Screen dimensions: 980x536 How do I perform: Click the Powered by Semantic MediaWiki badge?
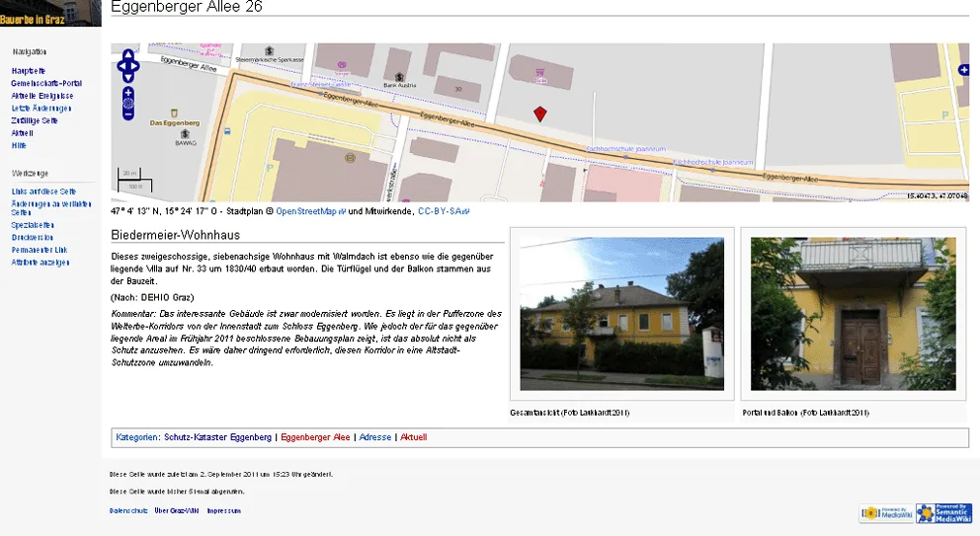click(x=944, y=513)
